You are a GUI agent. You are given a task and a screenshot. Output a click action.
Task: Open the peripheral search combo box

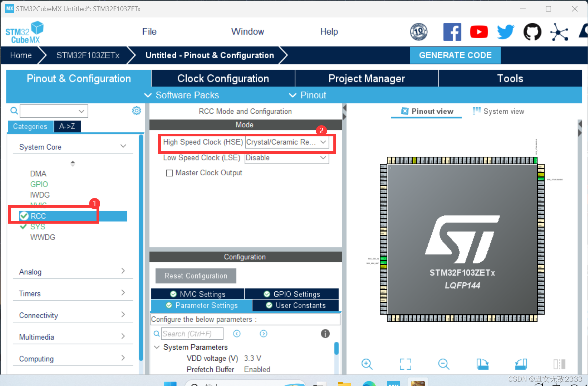point(54,111)
